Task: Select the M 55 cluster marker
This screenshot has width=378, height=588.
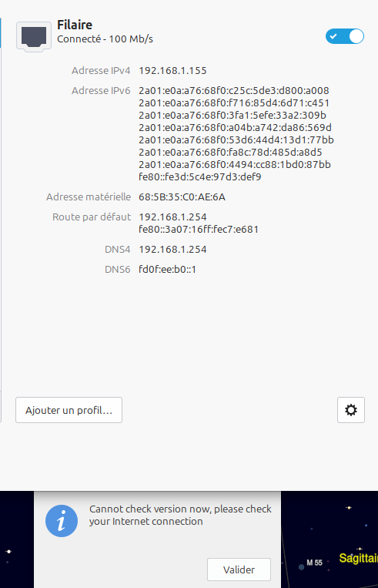Action: (301, 567)
